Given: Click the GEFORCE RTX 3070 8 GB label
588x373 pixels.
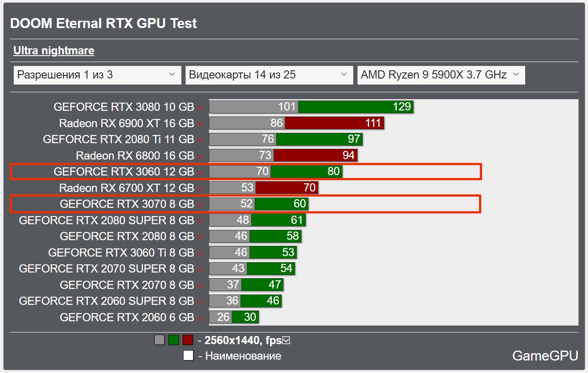Looking at the screenshot, I should click(127, 204).
